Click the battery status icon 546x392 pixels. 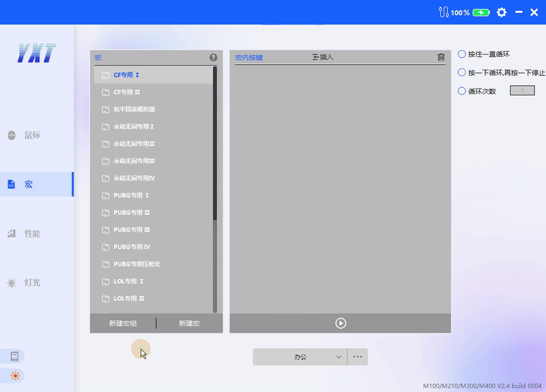481,12
